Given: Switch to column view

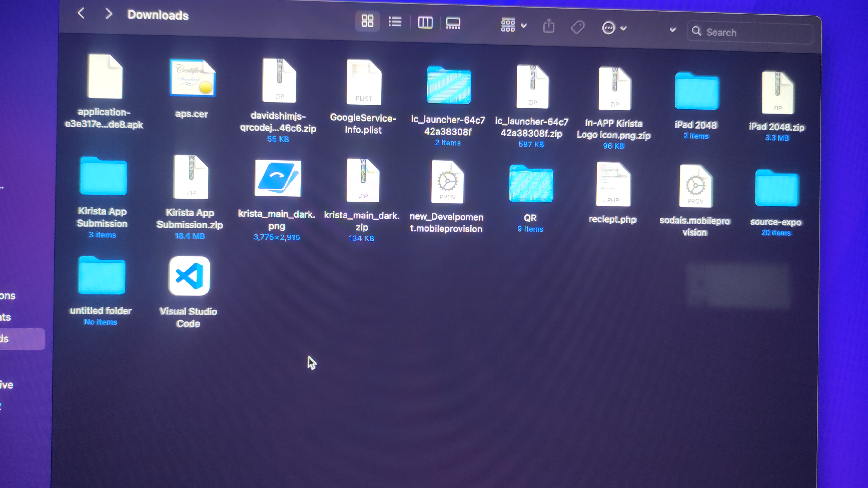Looking at the screenshot, I should [x=425, y=23].
